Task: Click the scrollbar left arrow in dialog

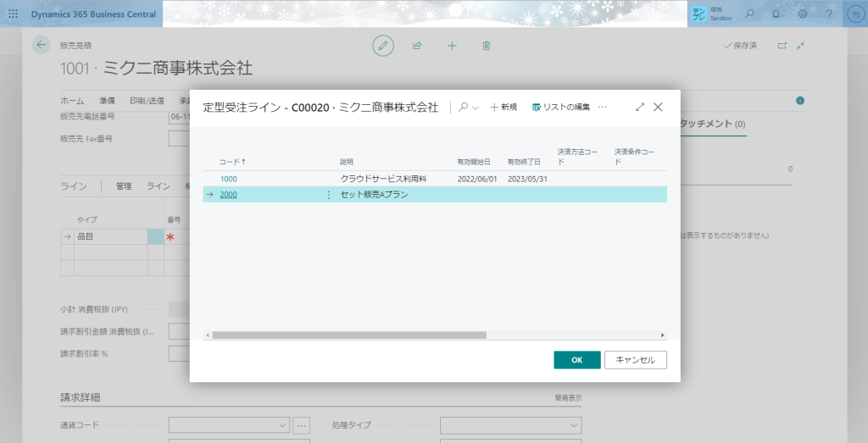Action: tap(208, 335)
